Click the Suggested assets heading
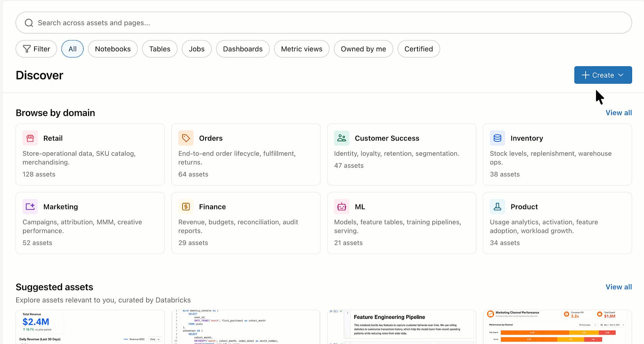The image size is (644, 344). point(54,287)
